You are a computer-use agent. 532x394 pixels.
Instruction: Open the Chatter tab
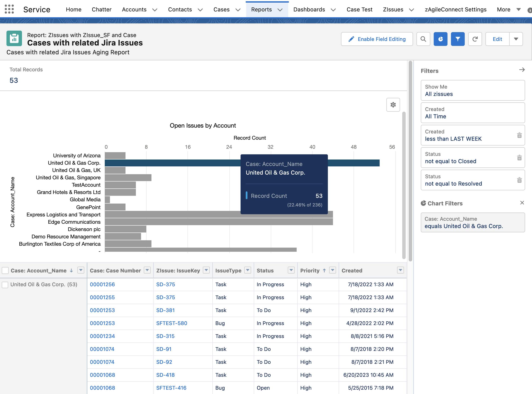click(102, 9)
